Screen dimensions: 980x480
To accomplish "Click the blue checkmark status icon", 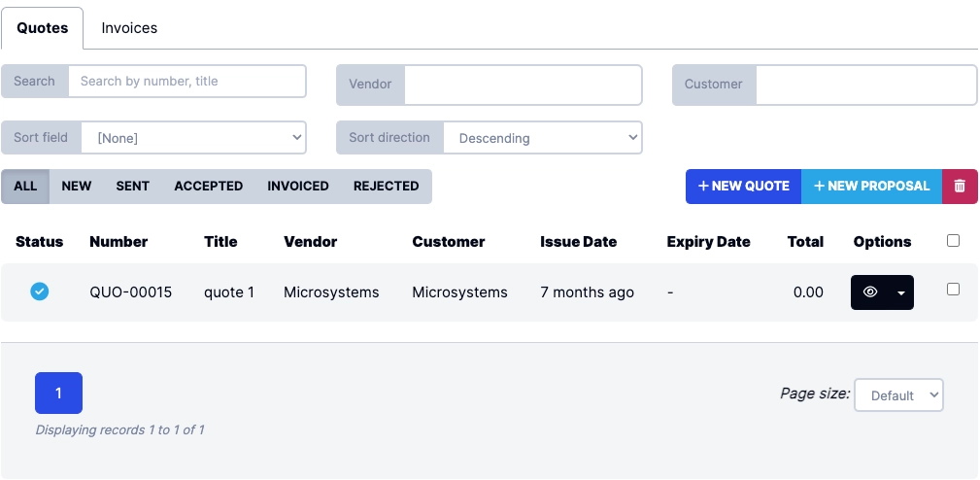I will [40, 291].
